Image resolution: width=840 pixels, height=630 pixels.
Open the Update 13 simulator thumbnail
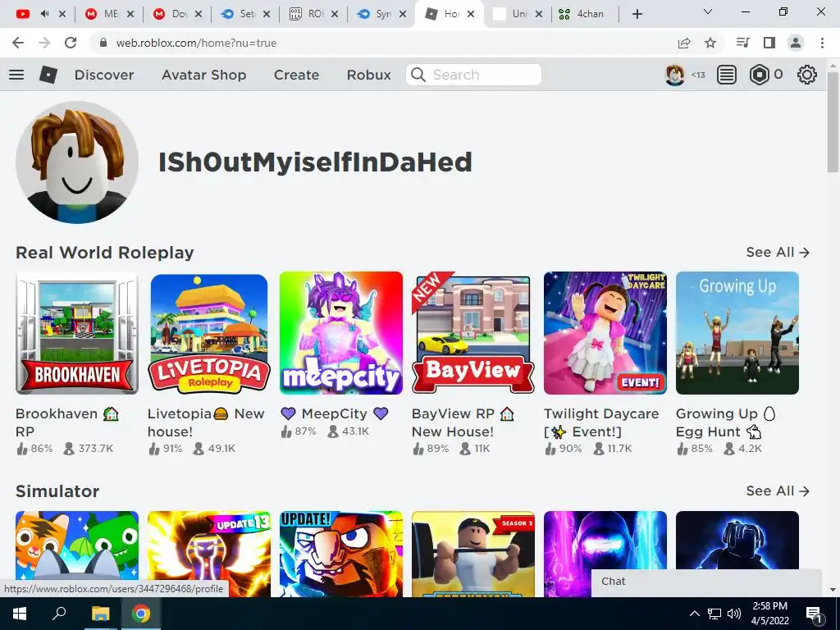click(209, 554)
